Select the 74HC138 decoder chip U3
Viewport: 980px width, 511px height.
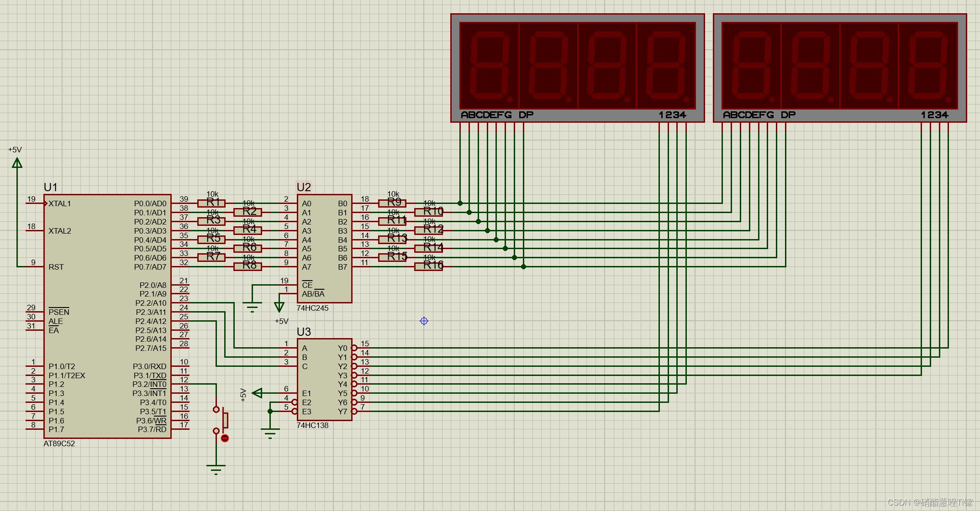[x=324, y=379]
